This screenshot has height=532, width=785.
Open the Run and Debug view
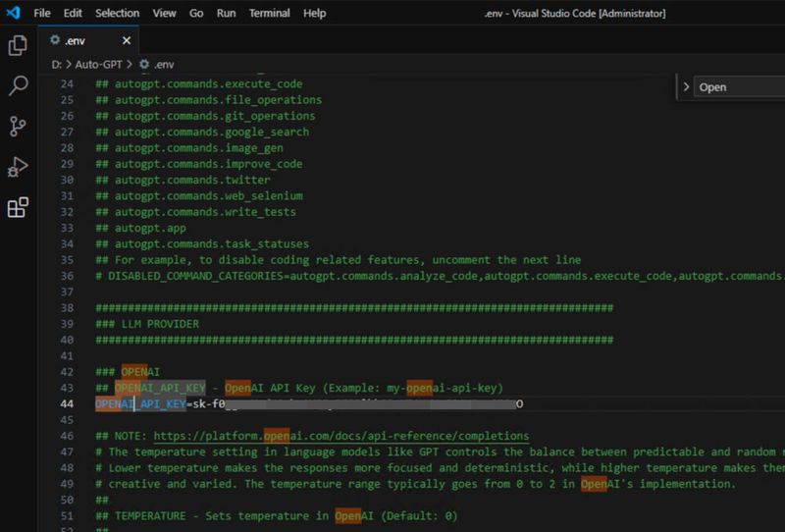[x=18, y=167]
